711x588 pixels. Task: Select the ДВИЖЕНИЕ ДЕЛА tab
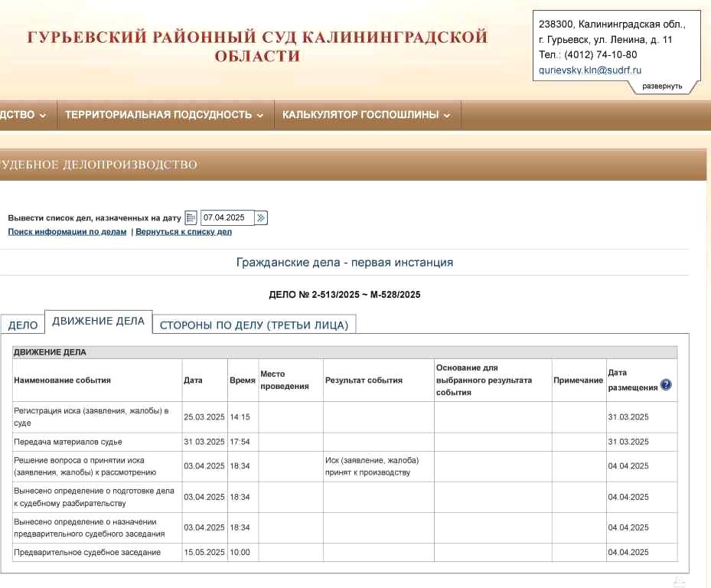click(99, 322)
